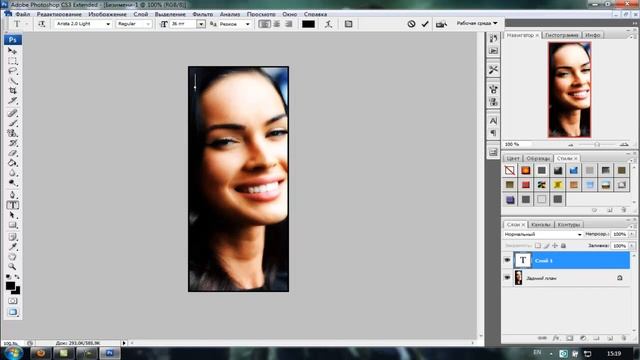Select the Crop tool
This screenshot has height=360, width=640.
point(13,91)
